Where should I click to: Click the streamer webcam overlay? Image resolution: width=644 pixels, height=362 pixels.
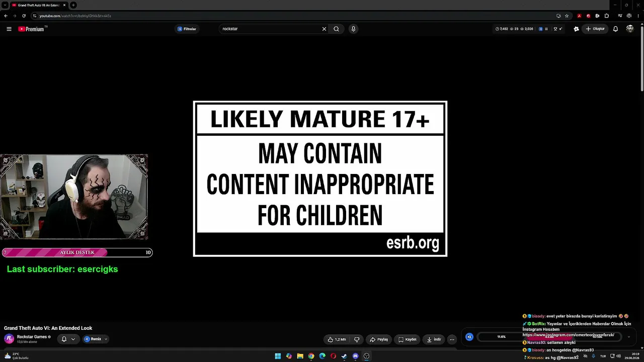tap(74, 197)
